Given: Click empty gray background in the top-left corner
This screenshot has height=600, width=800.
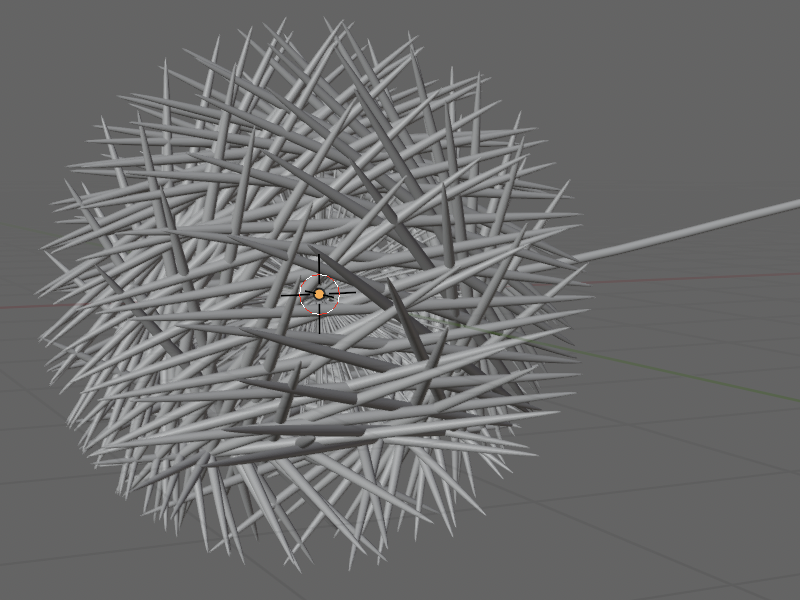Looking at the screenshot, I should tap(50, 50).
